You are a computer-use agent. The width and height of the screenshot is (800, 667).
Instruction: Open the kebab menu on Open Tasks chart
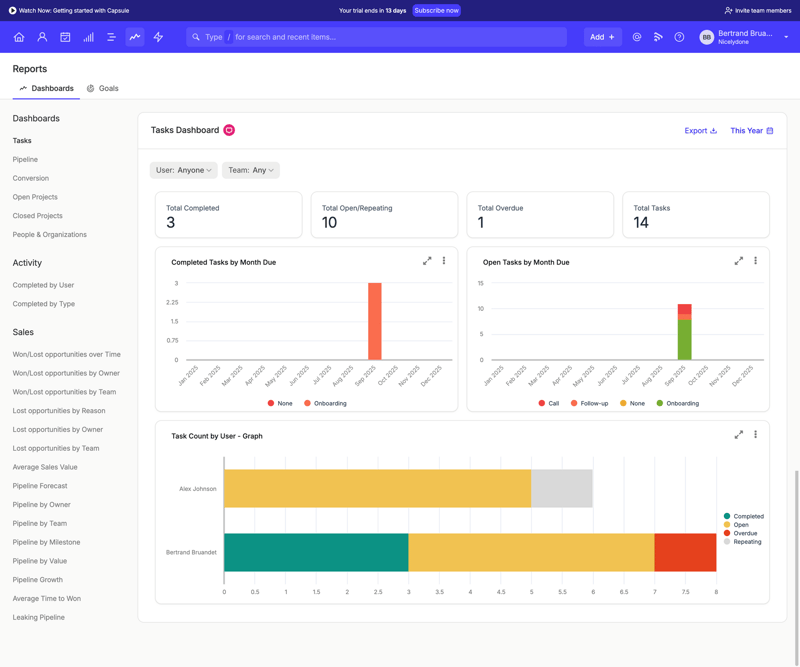coord(755,260)
